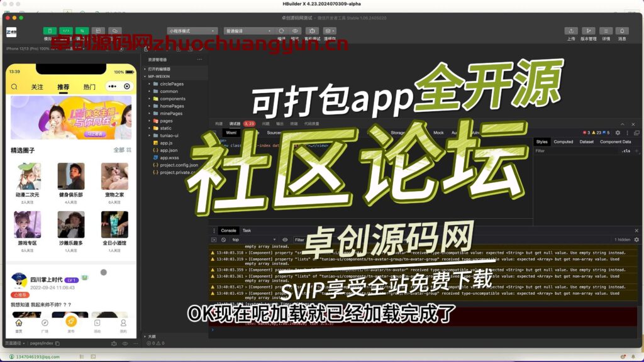Click the 四川掌上时代 user avatar

click(x=19, y=281)
